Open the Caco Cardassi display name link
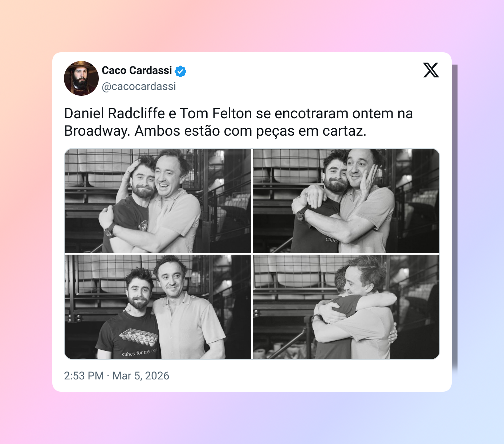Screen dimensions: 504x444 (x=137, y=70)
